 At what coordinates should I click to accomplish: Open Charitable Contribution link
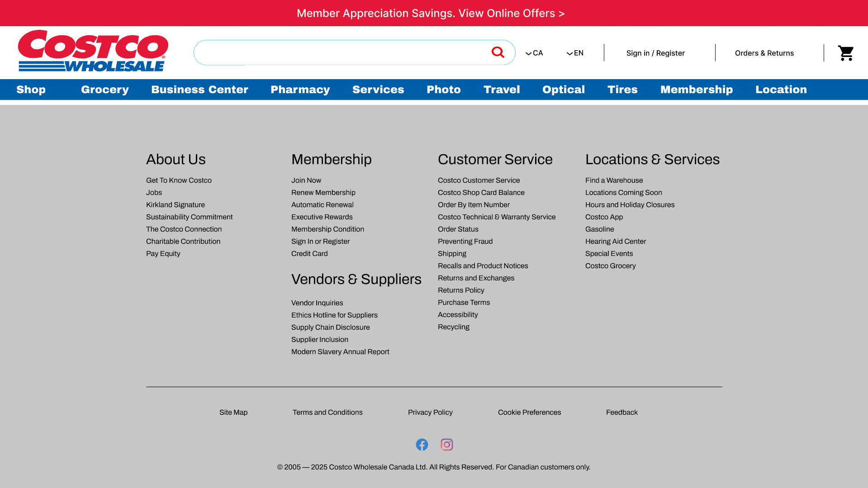183,241
